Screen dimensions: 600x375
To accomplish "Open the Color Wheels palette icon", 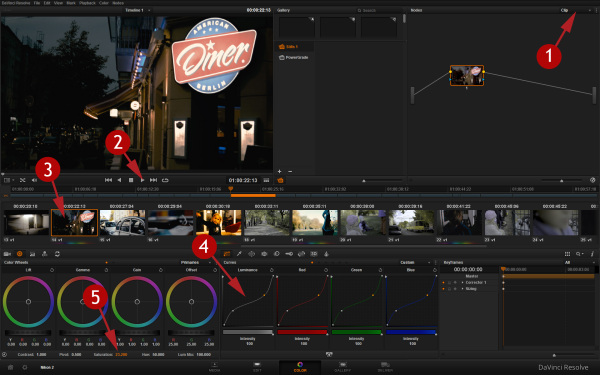I will coord(20,254).
